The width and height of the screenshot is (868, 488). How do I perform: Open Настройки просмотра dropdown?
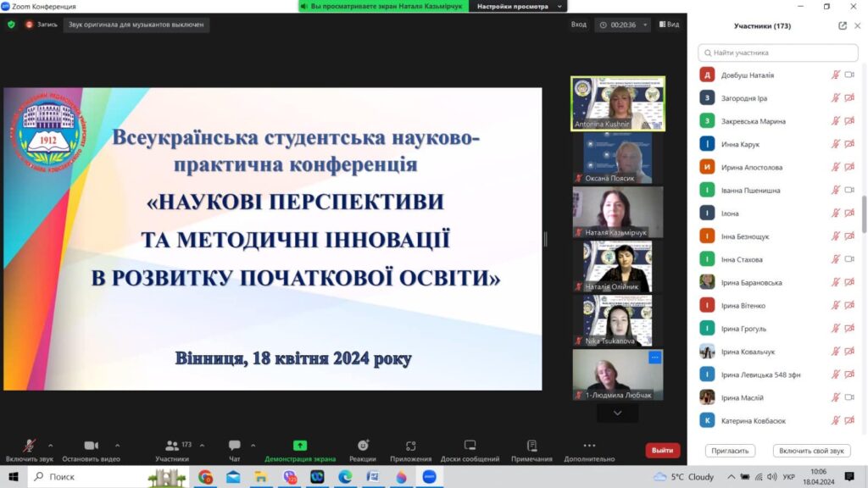(518, 6)
